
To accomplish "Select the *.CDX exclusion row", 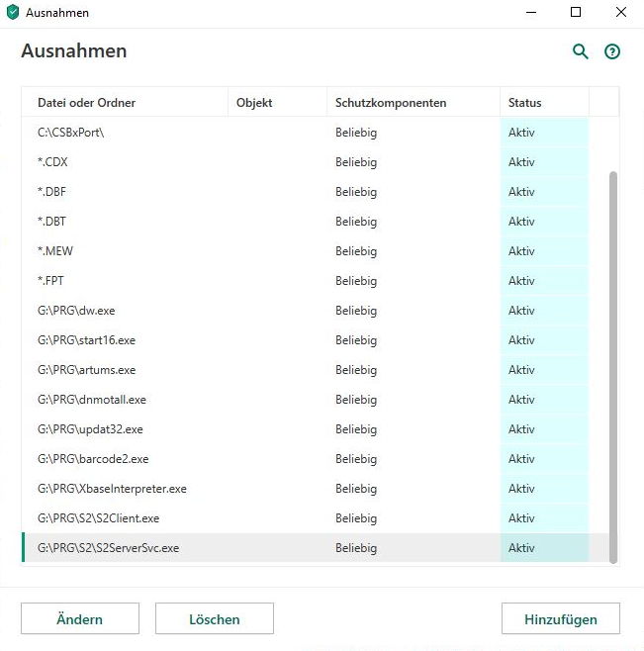I will pyautogui.click(x=316, y=162).
